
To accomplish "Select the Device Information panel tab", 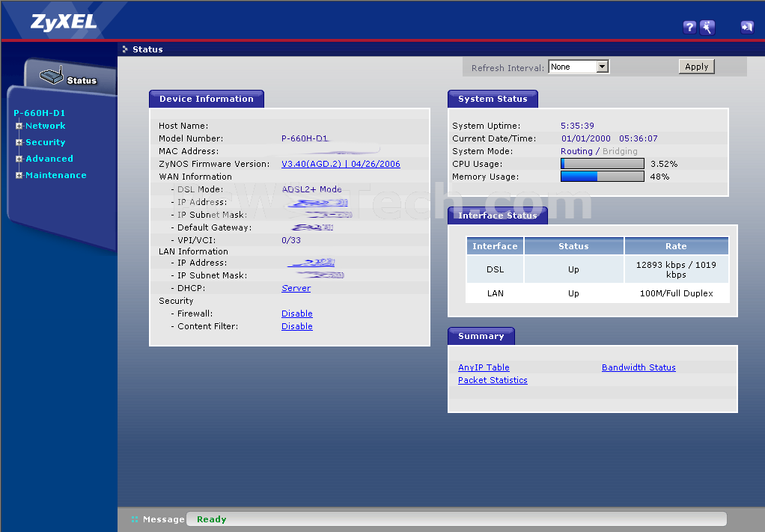I will point(207,99).
